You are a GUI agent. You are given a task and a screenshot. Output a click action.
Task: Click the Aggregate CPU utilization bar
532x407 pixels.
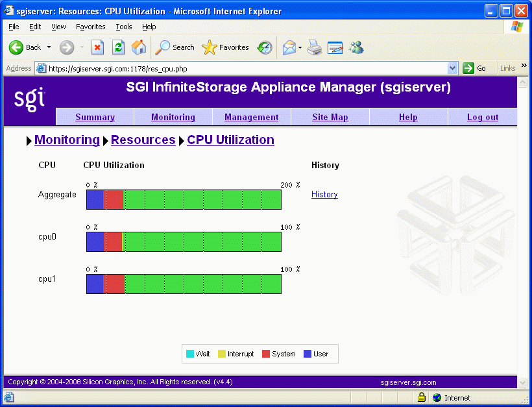[184, 199]
